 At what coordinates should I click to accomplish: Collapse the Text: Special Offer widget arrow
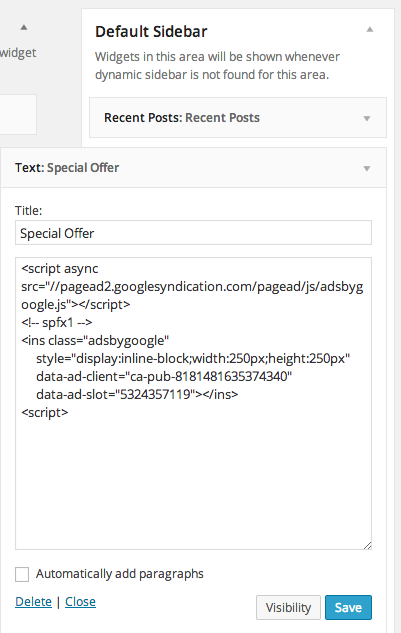[367, 168]
